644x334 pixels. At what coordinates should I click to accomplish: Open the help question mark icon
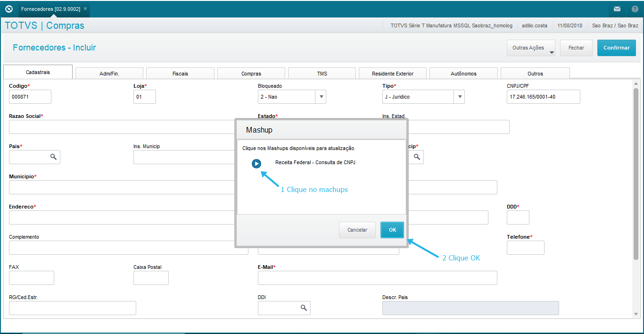(x=635, y=9)
